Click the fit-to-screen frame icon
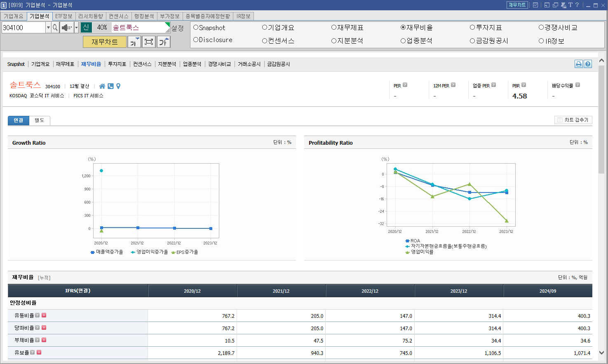608x364 pixels. pyautogui.click(x=149, y=42)
